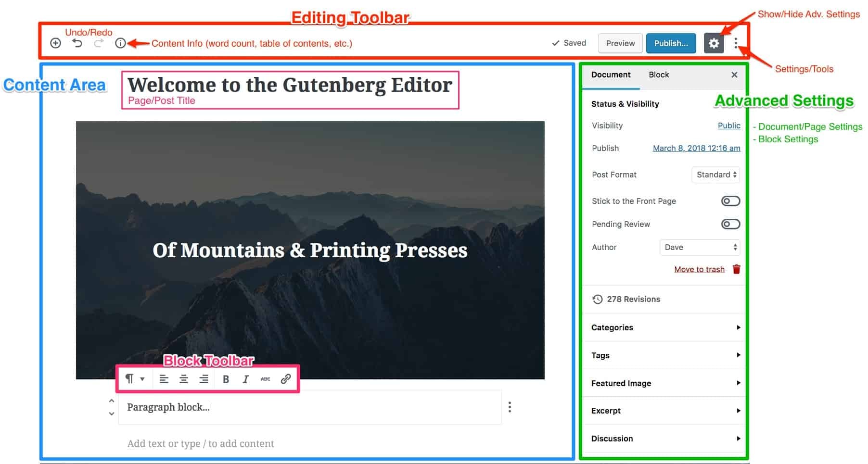Enable Pending Review
Screen dimensions: 868x464
730,224
